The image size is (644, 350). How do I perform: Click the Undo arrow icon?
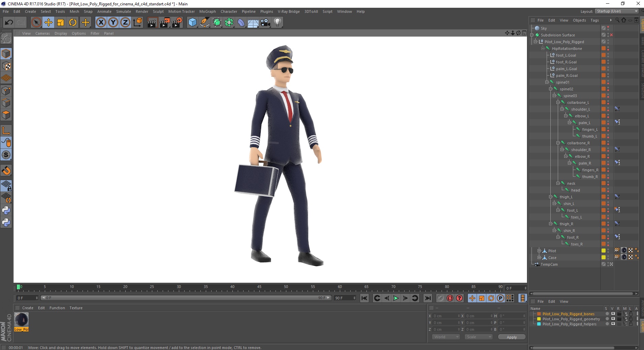9,23
